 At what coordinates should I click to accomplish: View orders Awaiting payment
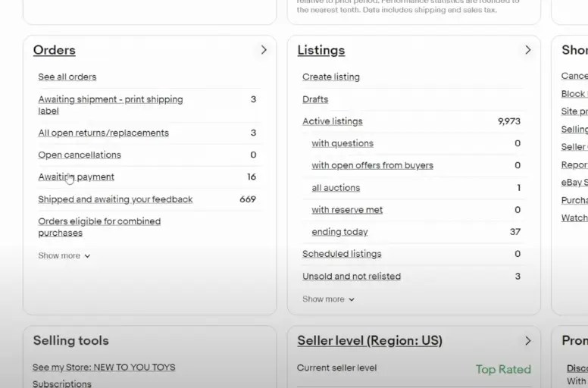point(76,177)
